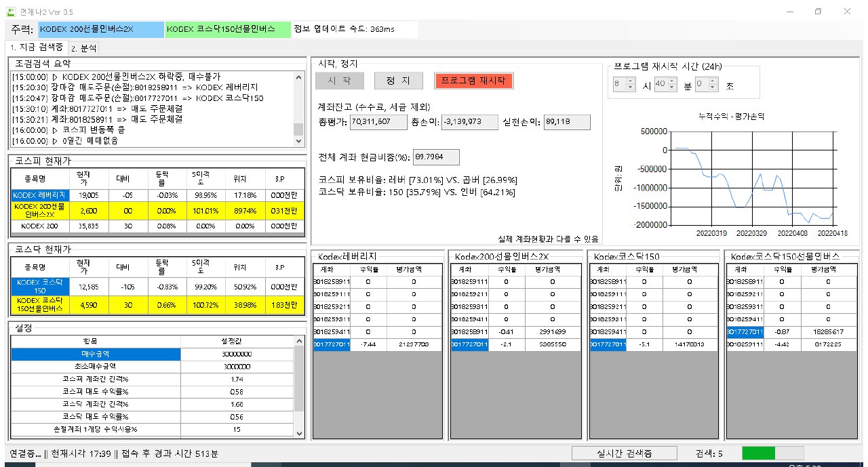The image size is (868, 467).
Task: Select the KODEX 200 row name cell
Action: (39, 226)
